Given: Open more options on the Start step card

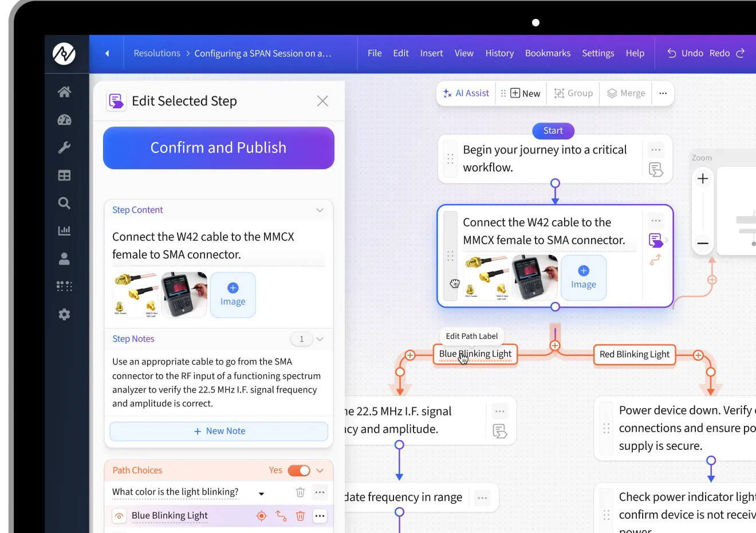Looking at the screenshot, I should coord(656,150).
